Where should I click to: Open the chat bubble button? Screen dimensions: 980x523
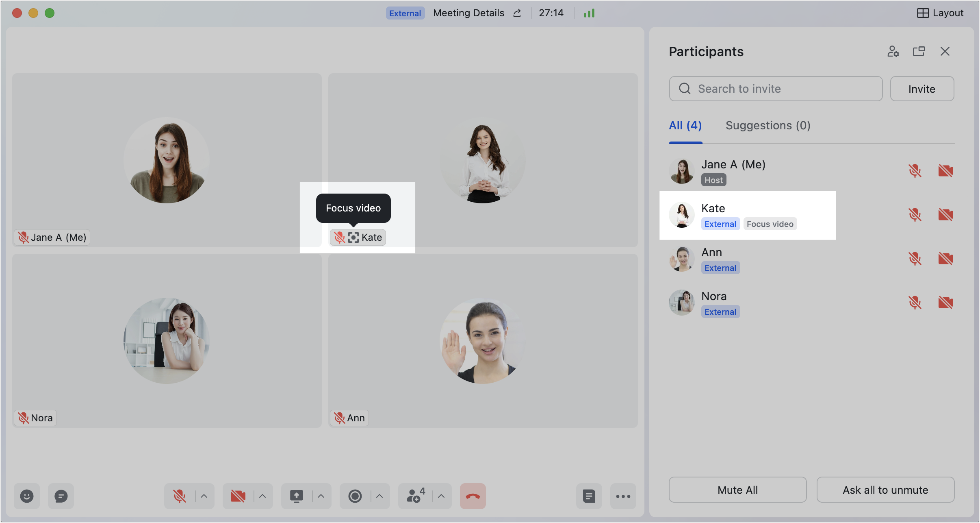(61, 496)
